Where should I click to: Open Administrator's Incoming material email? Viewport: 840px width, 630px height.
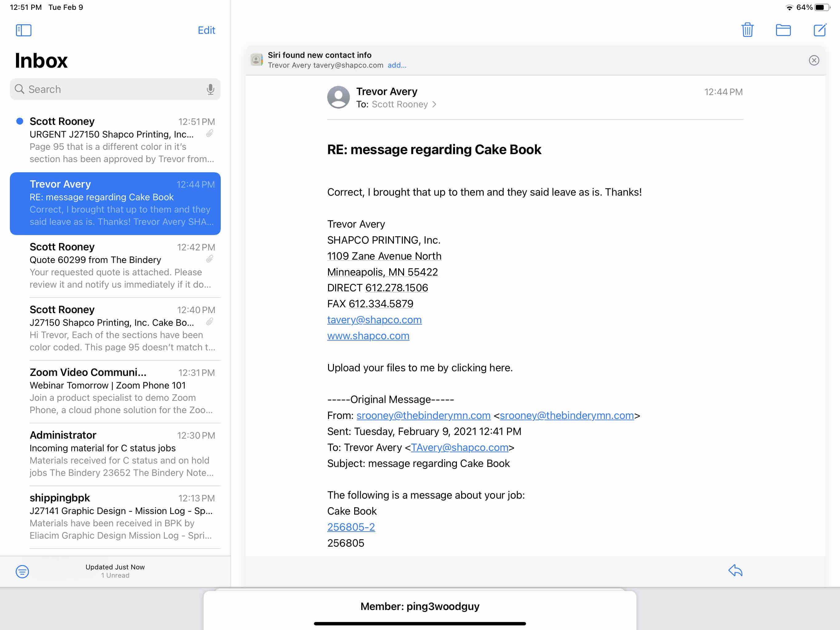pyautogui.click(x=121, y=454)
